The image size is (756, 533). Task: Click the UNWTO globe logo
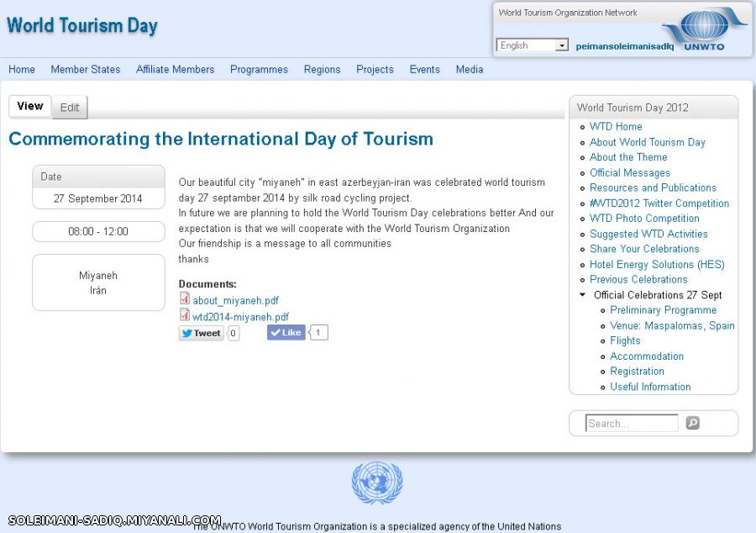point(704,29)
